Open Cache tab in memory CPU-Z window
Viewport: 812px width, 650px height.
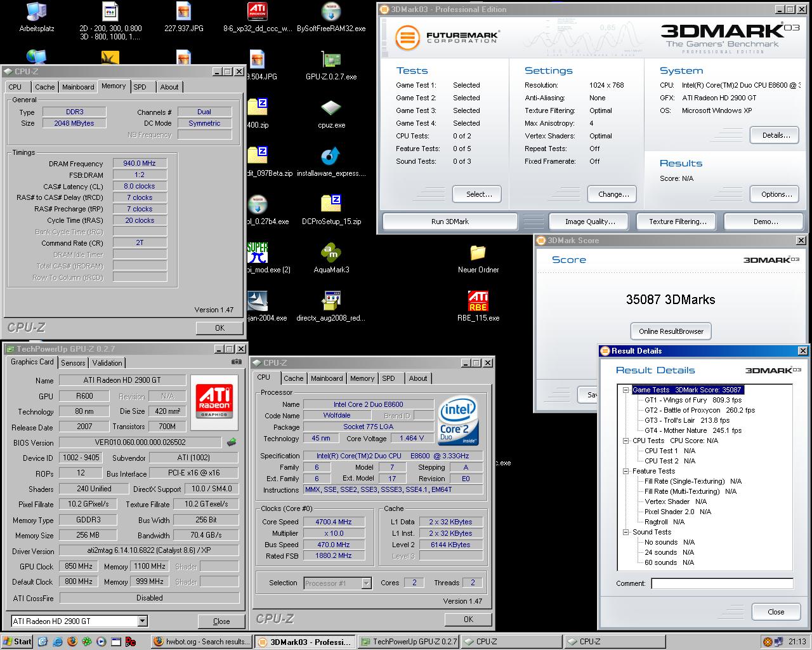click(x=44, y=87)
